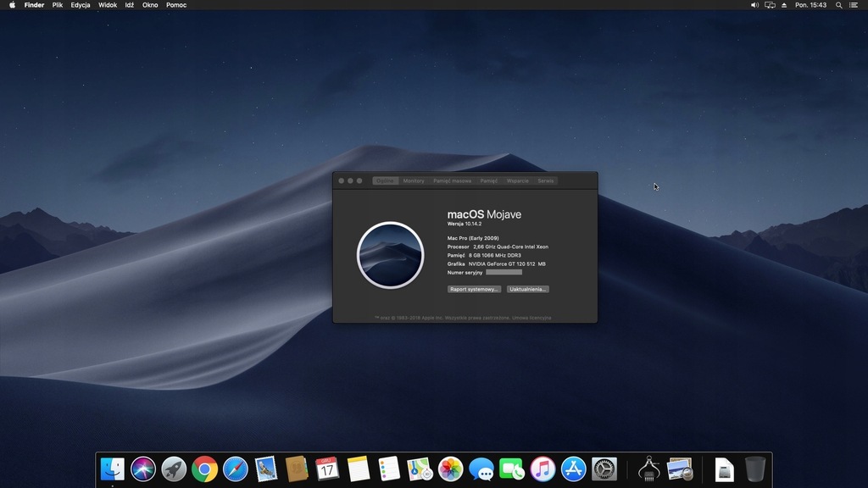Open Spotlight search in the menu bar
The width and height of the screenshot is (868, 488).
(839, 5)
